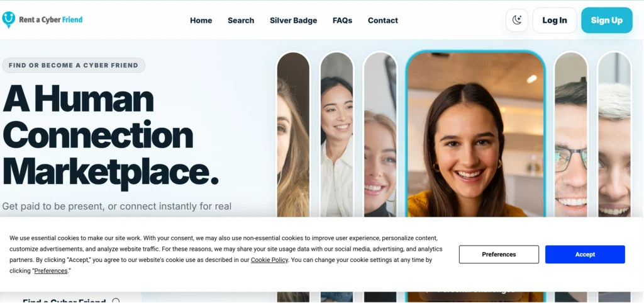This screenshot has width=644, height=303.
Task: Click the Find or Become a Cyber Friend badge
Action: pos(74,66)
